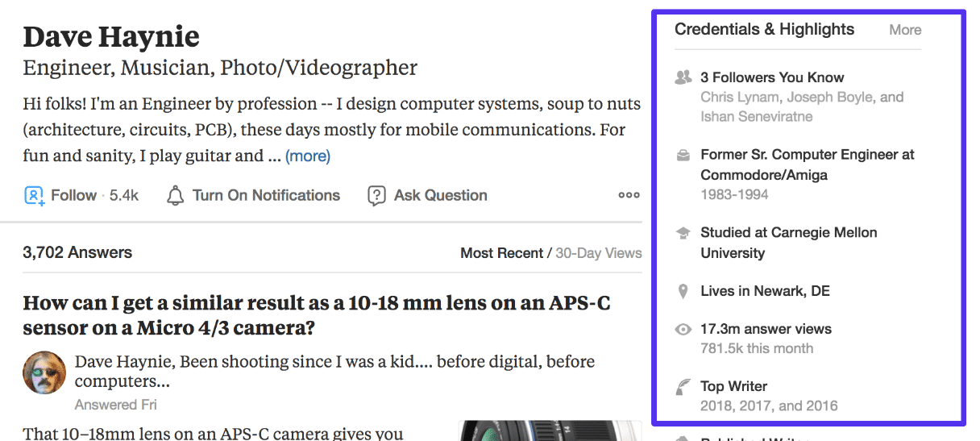This screenshot has height=441, width=980.
Task: Expand bio with the (more) link
Action: pyautogui.click(x=308, y=156)
